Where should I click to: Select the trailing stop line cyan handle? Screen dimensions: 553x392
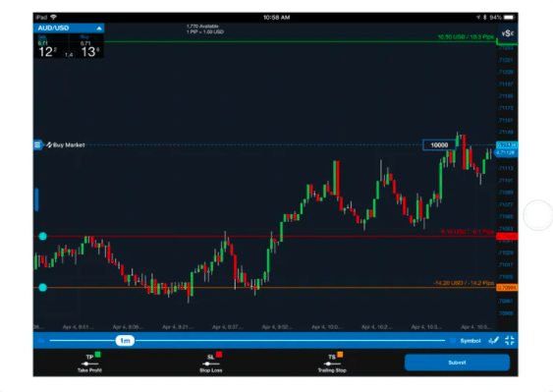tap(42, 287)
